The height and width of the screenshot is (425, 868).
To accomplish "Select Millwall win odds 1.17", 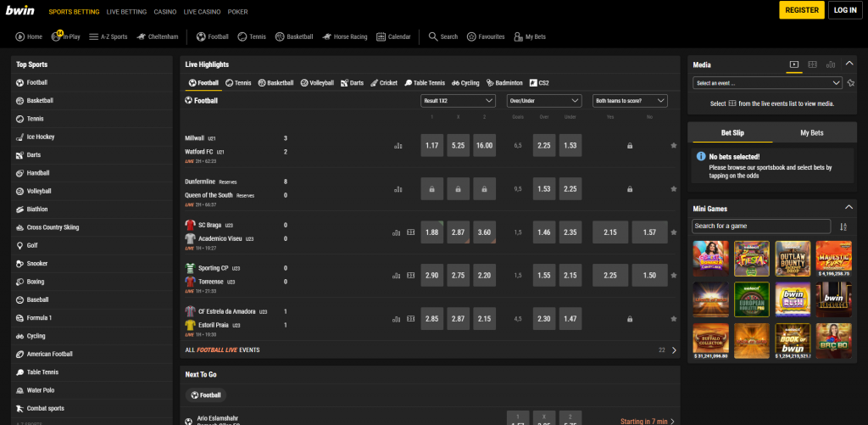I will coord(431,146).
